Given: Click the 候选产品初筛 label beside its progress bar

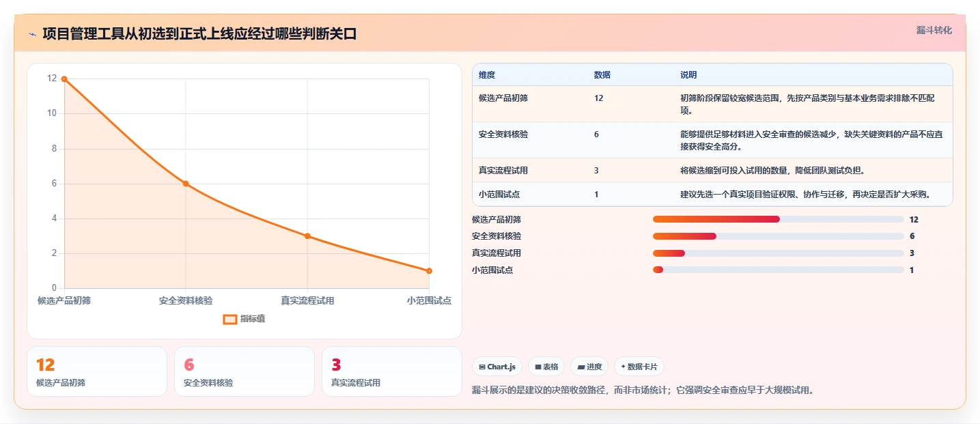Looking at the screenshot, I should tap(496, 219).
